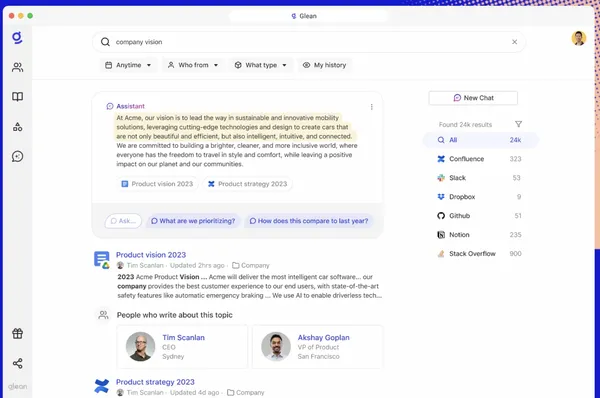Click the Found 24k results text

coord(465,125)
